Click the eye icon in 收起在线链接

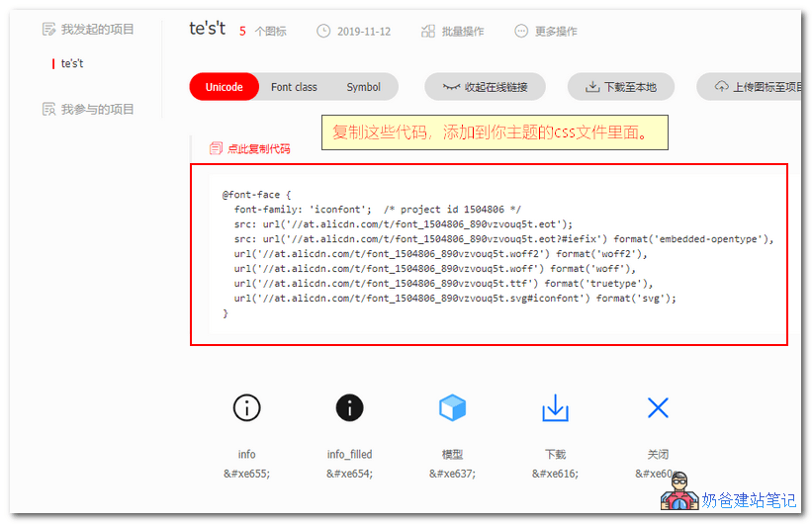(451, 87)
